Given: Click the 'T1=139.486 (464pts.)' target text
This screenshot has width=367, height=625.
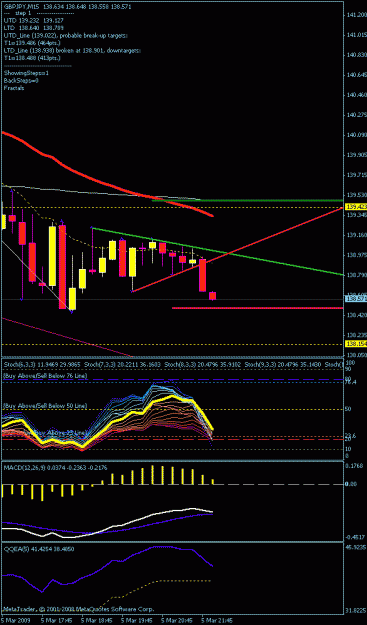Looking at the screenshot, I should (32, 43).
